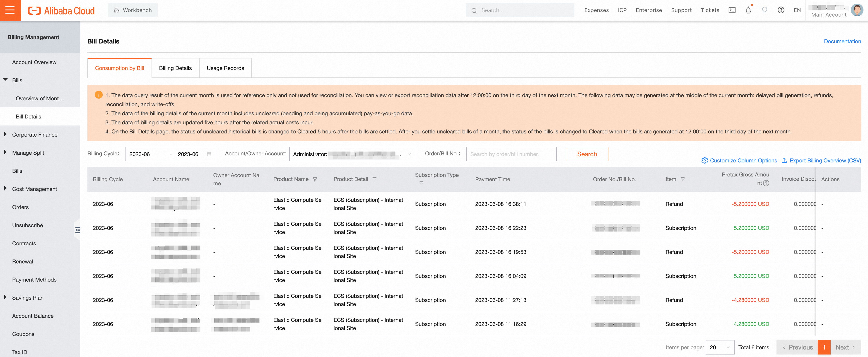Viewport: 868px width, 357px height.
Task: Open the ICP top menu
Action: (x=622, y=10)
